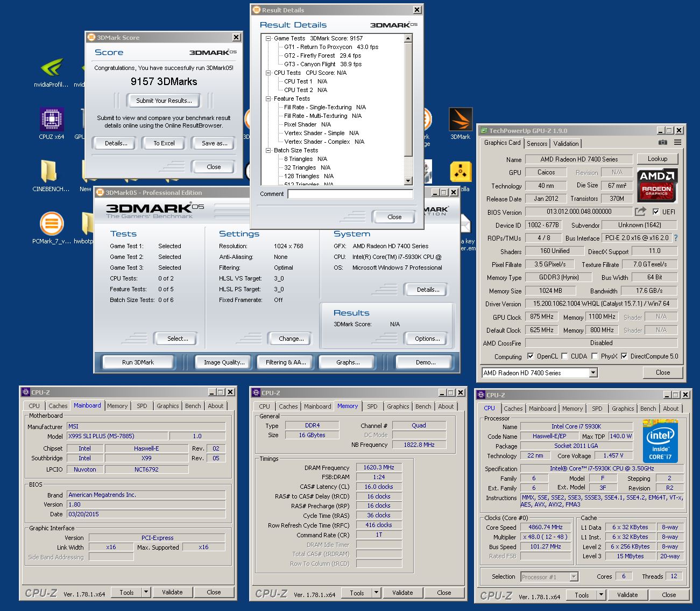Screen dimensions: 700x611
Task: Click CPU-Z mainboard window title icon
Action: 25,392
